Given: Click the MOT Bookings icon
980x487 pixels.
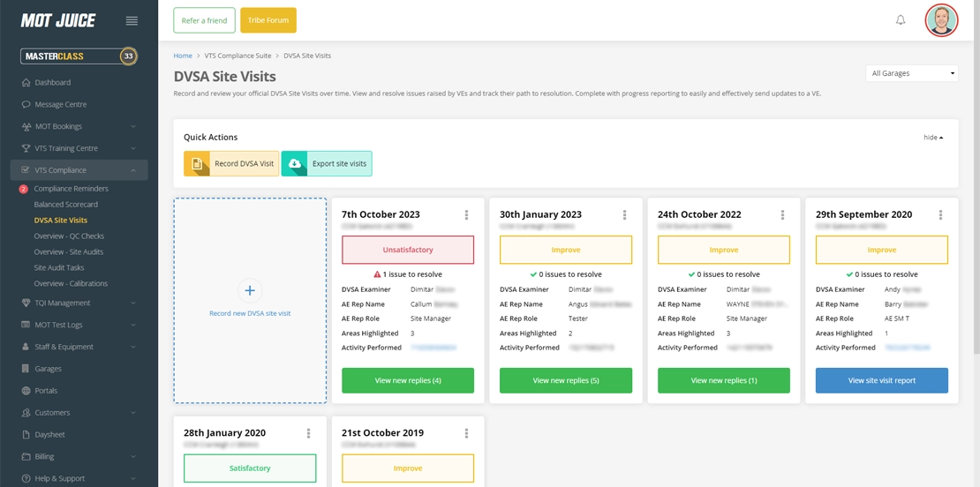Looking at the screenshot, I should 26,127.
